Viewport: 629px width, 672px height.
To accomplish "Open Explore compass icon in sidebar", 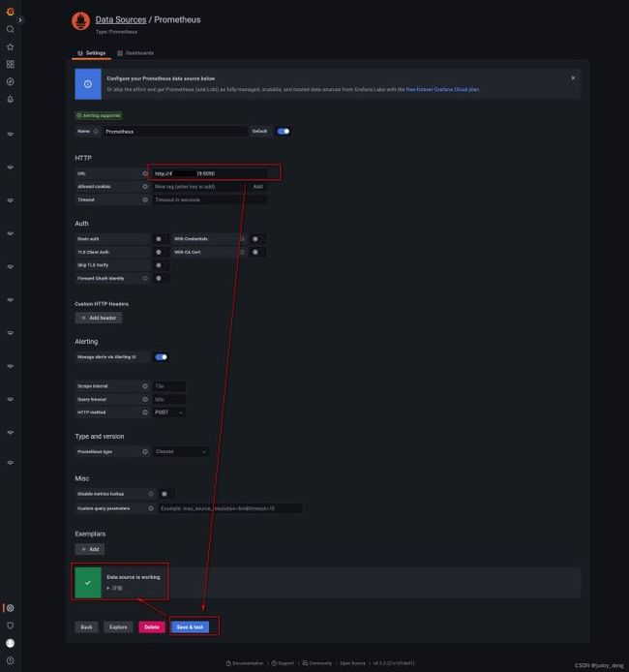I will click(x=11, y=82).
